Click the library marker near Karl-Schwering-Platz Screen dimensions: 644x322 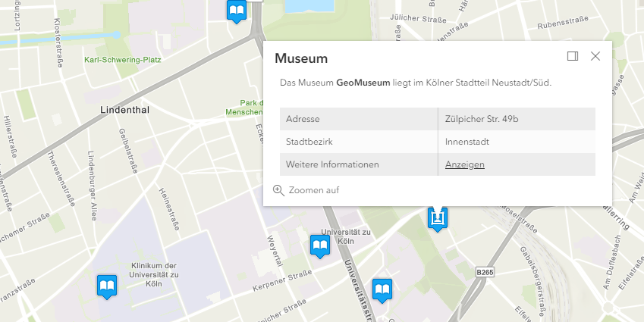[x=237, y=11]
